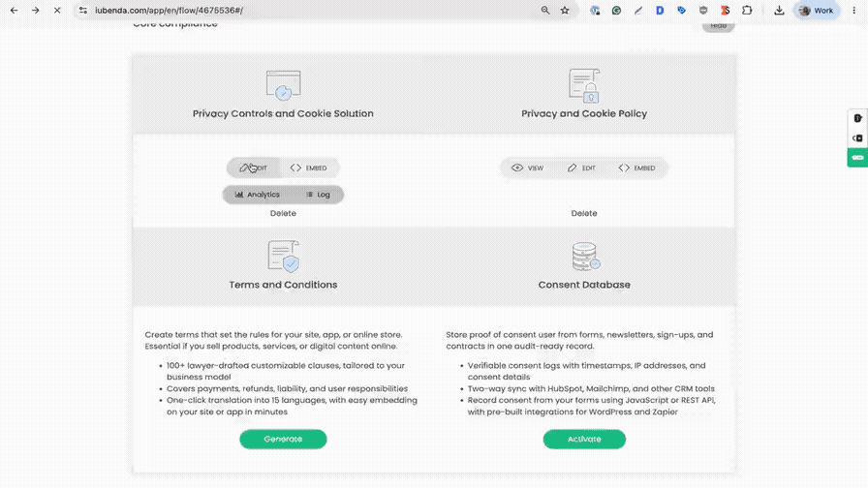Edit the Privacy Controls and Cookie Solution
The height and width of the screenshot is (488, 868).
click(x=254, y=168)
